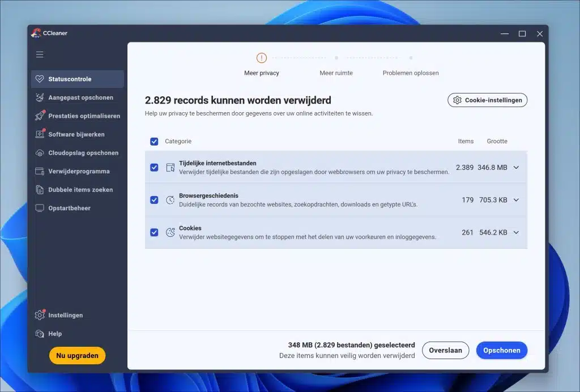Screen dimensions: 580x392
Task: Click the Problemen oplossen step dot
Action: click(411, 58)
